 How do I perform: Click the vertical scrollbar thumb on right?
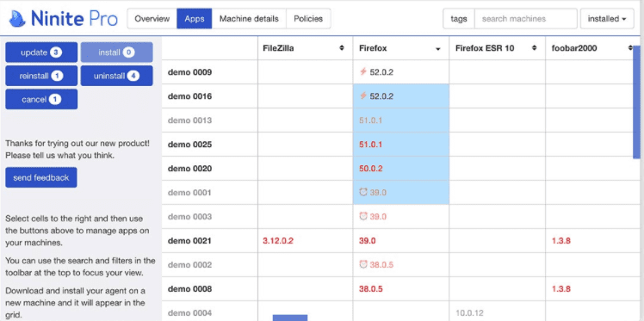click(636, 102)
